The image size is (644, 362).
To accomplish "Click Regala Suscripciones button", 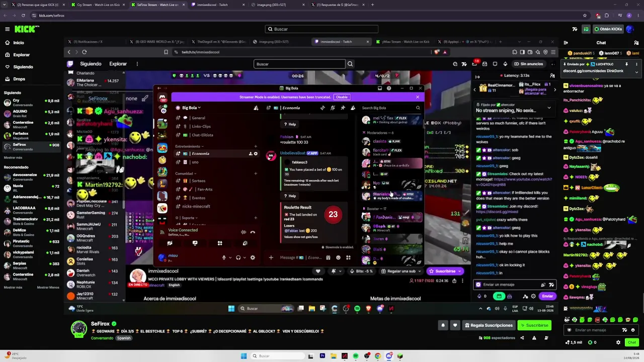I will 488,325.
